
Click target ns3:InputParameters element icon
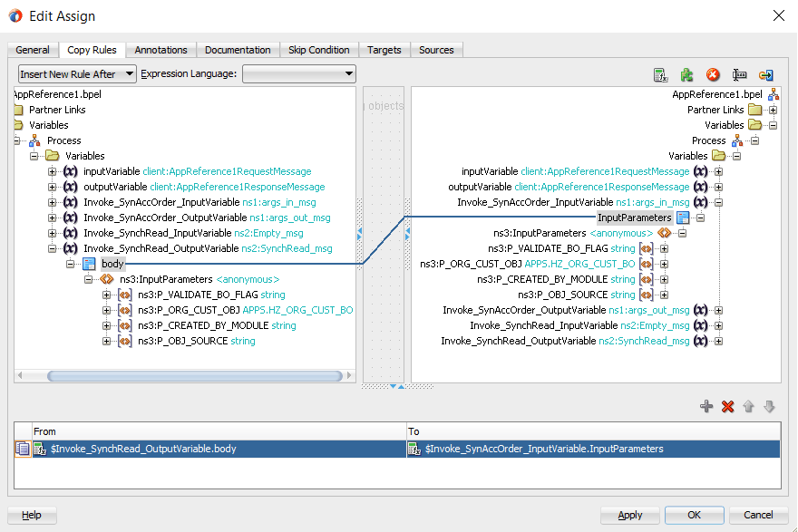tap(665, 233)
